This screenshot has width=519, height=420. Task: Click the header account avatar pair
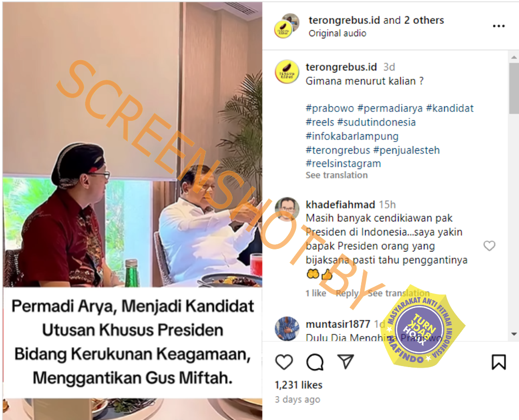(x=286, y=26)
